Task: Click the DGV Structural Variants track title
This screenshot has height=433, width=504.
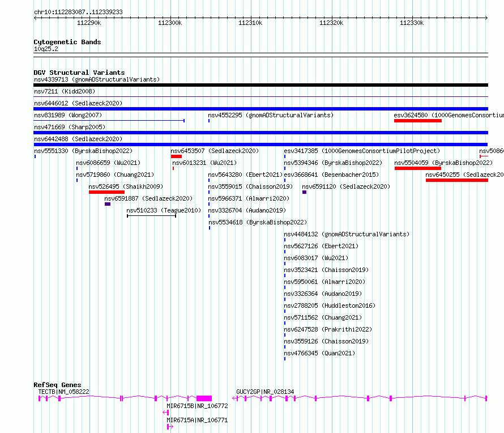Action: coord(79,73)
